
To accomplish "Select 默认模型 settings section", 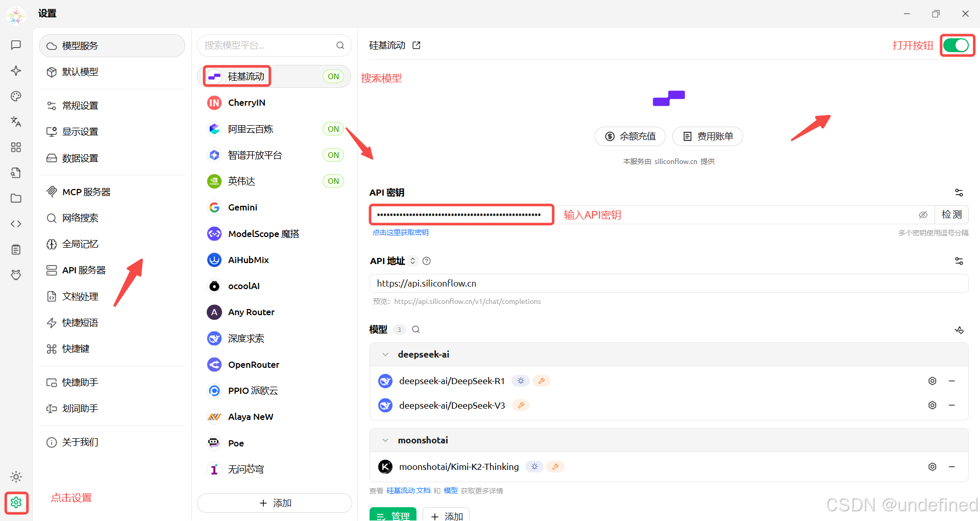I will 112,72.
